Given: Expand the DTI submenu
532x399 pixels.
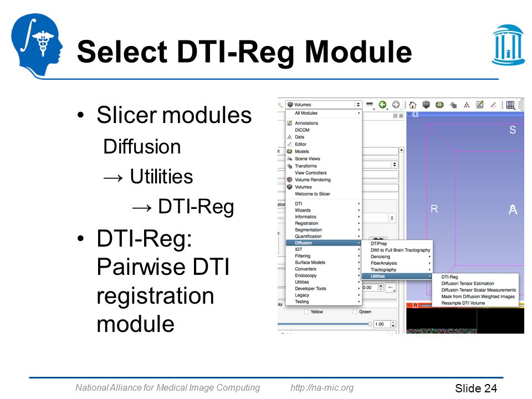Looking at the screenshot, I should [324, 203].
